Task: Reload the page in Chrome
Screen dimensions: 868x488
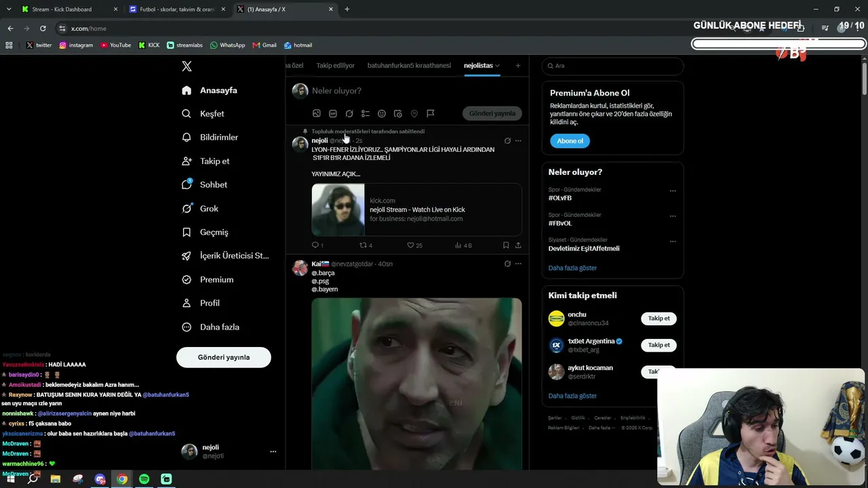Action: [43, 28]
